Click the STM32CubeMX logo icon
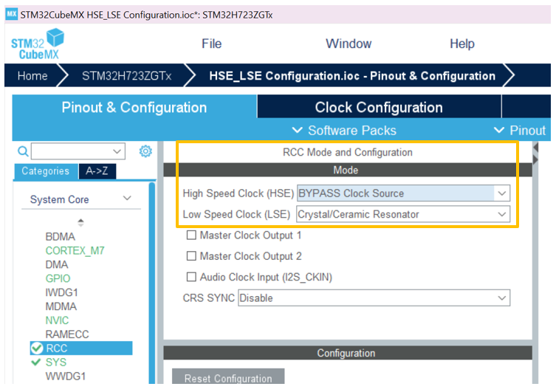556x392 pixels. pos(38,44)
